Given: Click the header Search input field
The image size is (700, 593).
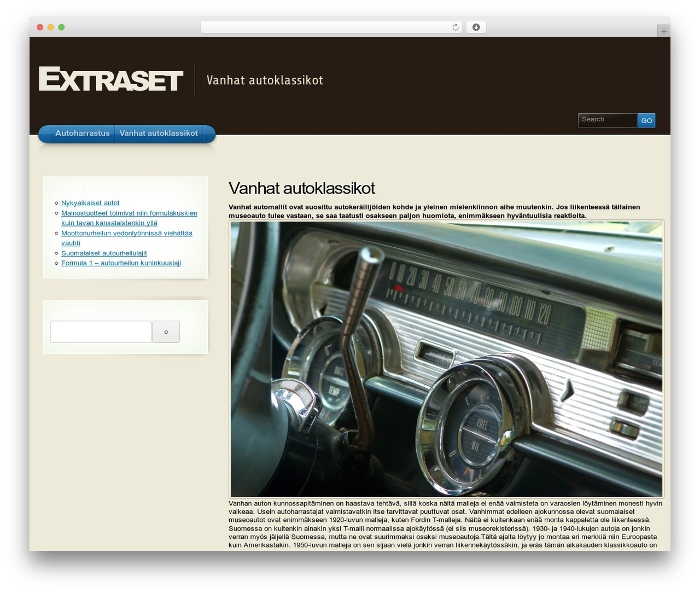Looking at the screenshot, I should (x=608, y=120).
